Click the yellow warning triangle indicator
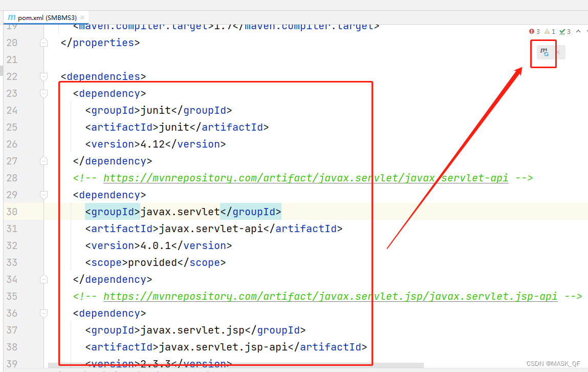 [x=547, y=31]
